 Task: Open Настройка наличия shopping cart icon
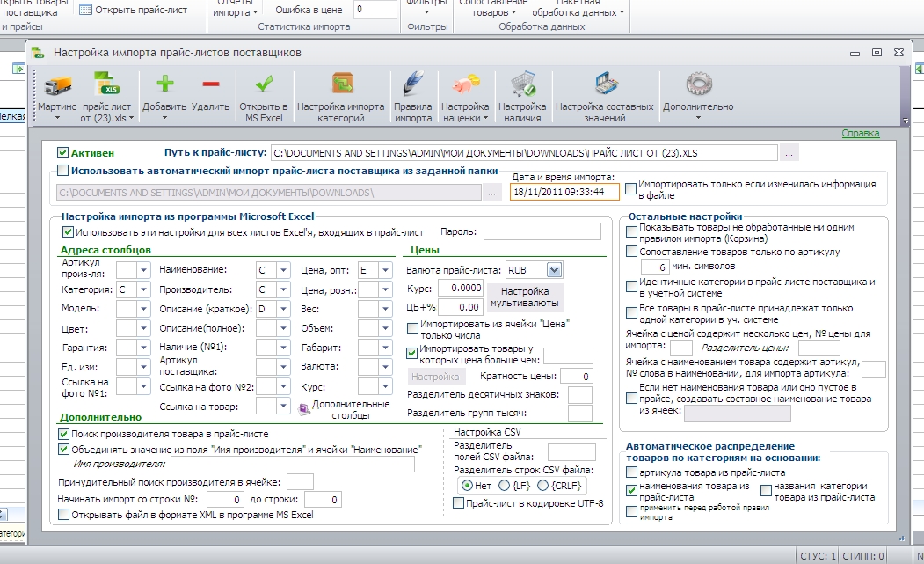(522, 84)
